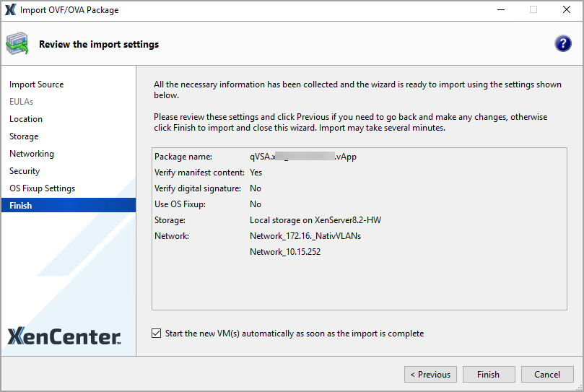This screenshot has height=392, width=584.
Task: Switch to the Storage step
Action: click(24, 136)
